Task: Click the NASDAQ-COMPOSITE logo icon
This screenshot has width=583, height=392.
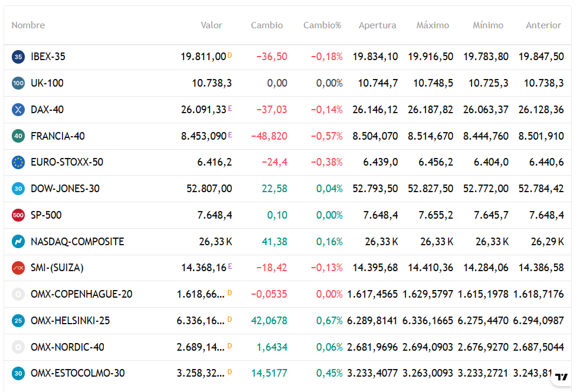Action: pos(18,242)
